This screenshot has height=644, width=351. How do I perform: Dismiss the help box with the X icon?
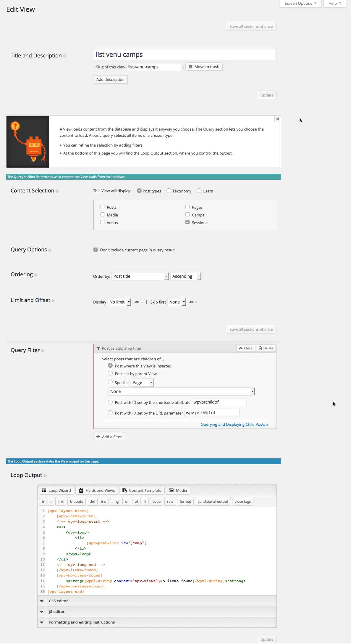coord(278,119)
